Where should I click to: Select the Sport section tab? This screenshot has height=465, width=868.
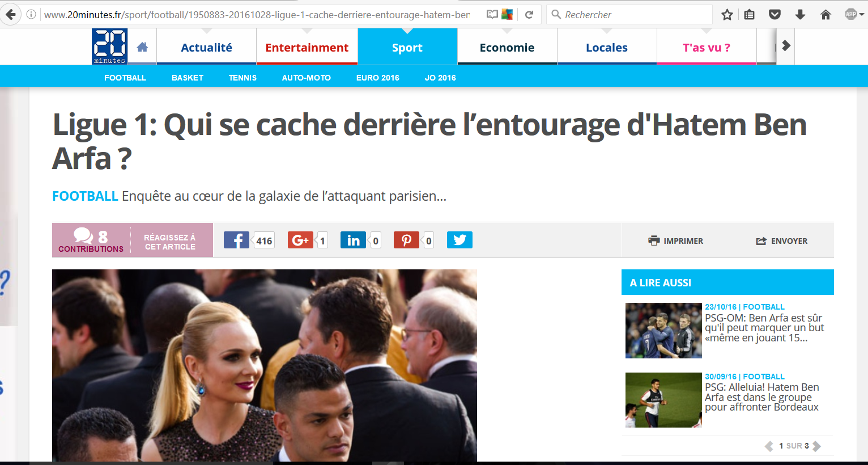click(407, 47)
